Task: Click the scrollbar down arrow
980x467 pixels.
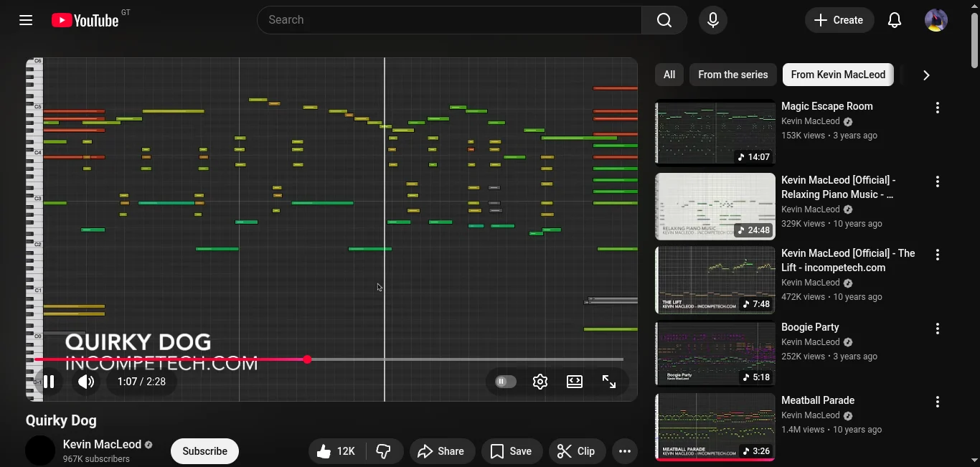Action: coord(974,461)
